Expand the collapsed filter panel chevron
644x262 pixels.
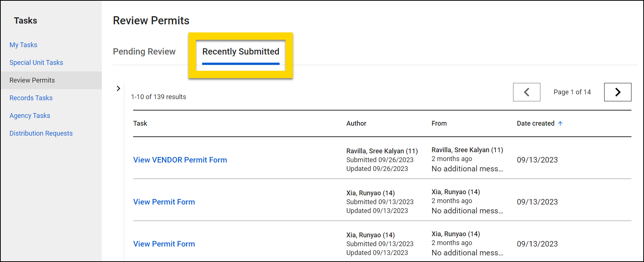click(118, 88)
